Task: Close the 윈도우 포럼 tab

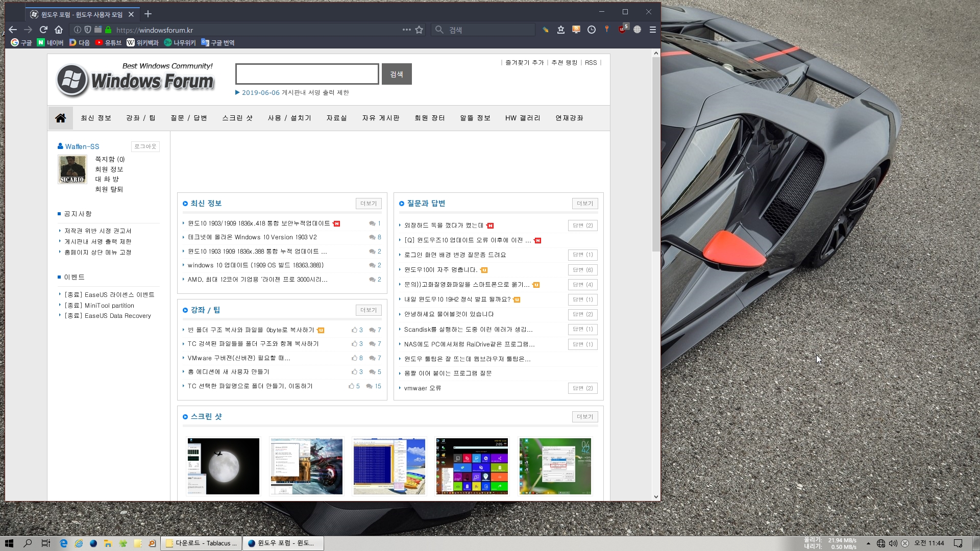Action: click(131, 14)
